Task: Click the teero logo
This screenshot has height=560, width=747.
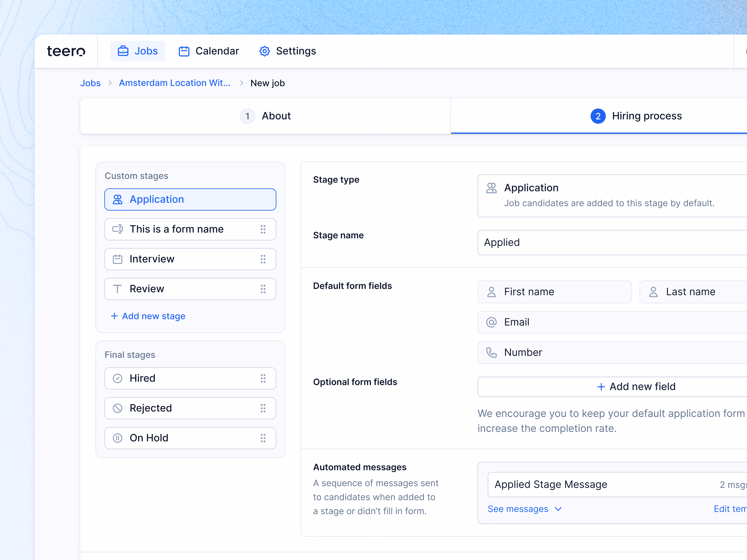Action: (x=66, y=51)
